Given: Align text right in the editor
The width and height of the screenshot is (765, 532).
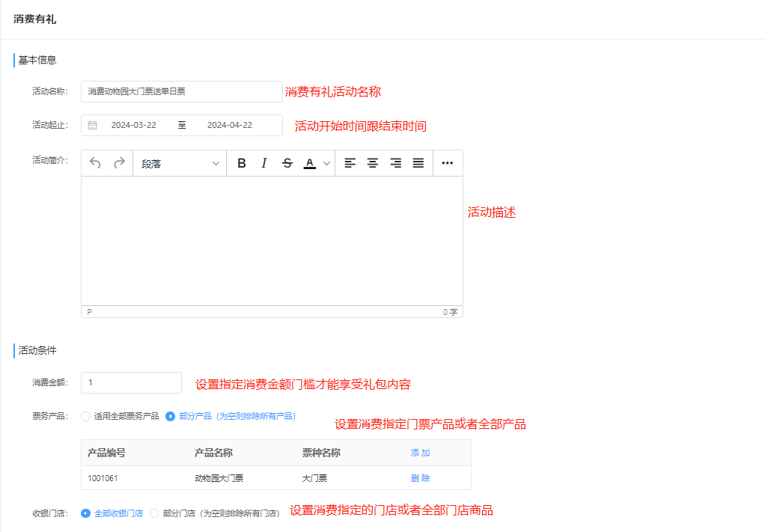Looking at the screenshot, I should pyautogui.click(x=395, y=163).
